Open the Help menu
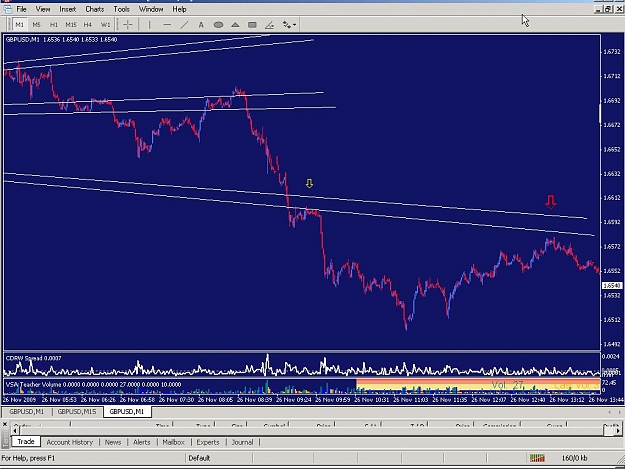 coord(179,9)
